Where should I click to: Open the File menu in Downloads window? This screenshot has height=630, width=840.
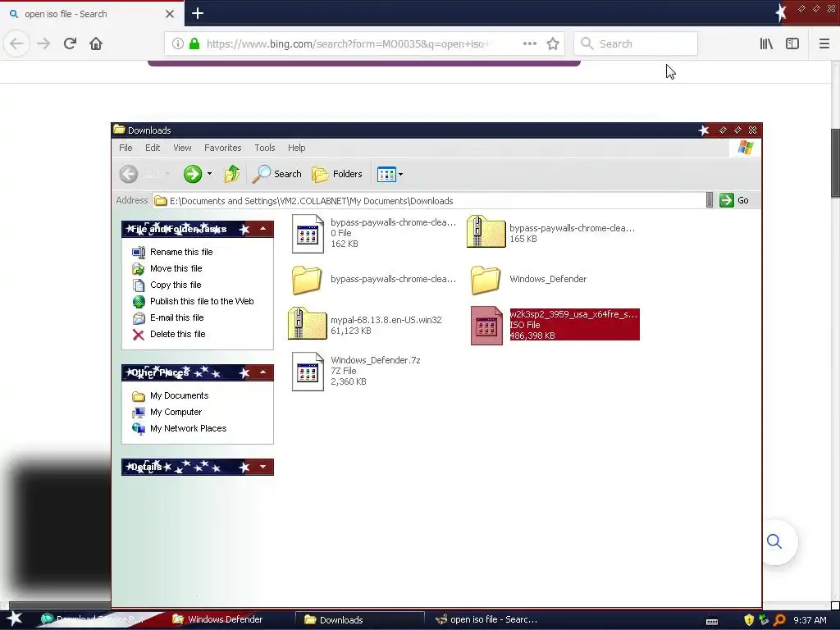(x=126, y=148)
